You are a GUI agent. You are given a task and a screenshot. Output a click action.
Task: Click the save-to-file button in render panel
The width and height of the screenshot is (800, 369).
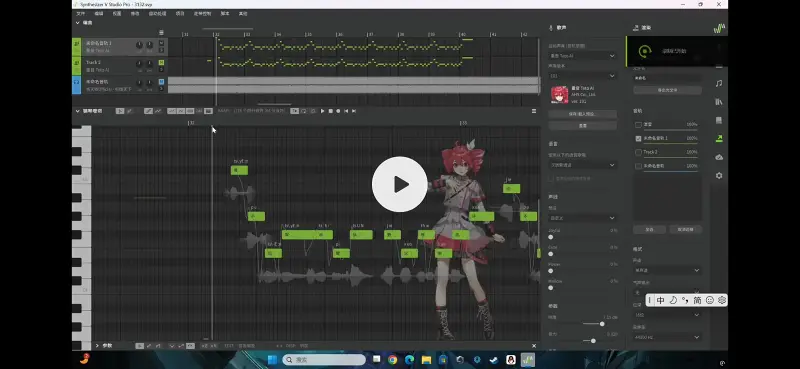[x=667, y=90]
